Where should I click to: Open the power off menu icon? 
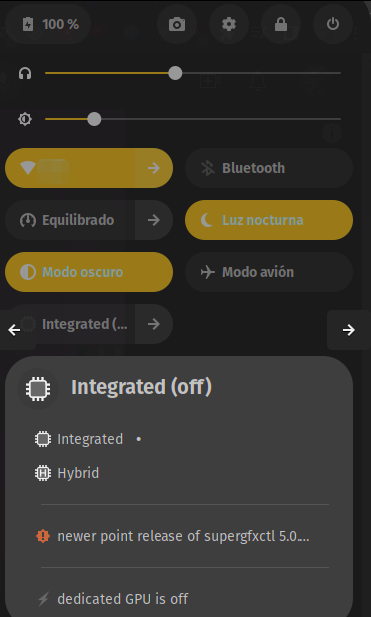click(x=333, y=24)
